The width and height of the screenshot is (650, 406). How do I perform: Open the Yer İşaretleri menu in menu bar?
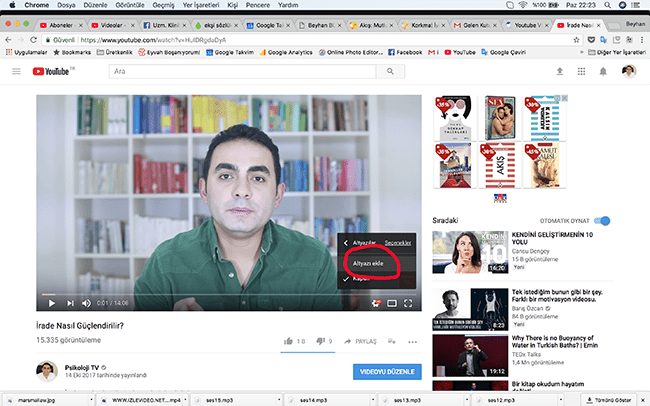click(x=195, y=5)
